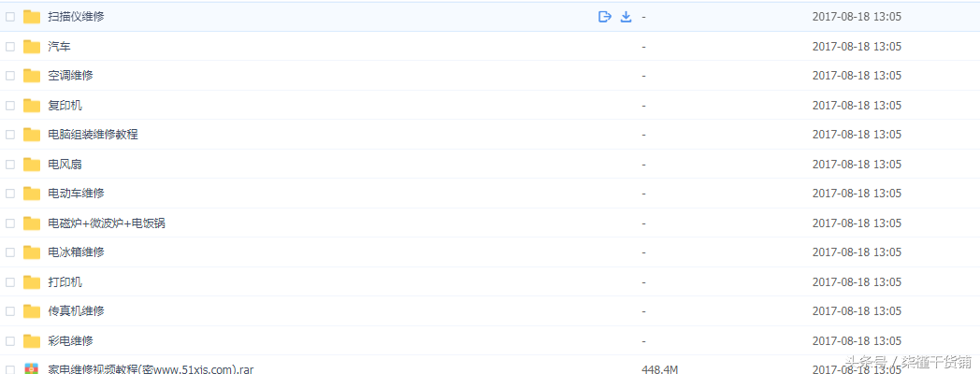The width and height of the screenshot is (980, 374).
Task: Click the rar archive file icon
Action: click(32, 369)
